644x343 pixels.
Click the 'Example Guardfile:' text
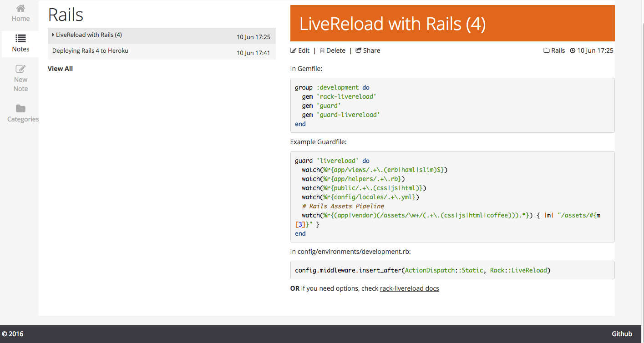[x=319, y=142]
